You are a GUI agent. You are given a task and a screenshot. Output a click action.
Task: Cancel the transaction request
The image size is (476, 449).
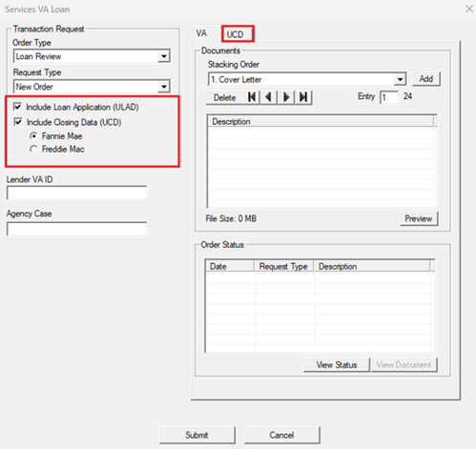point(281,435)
